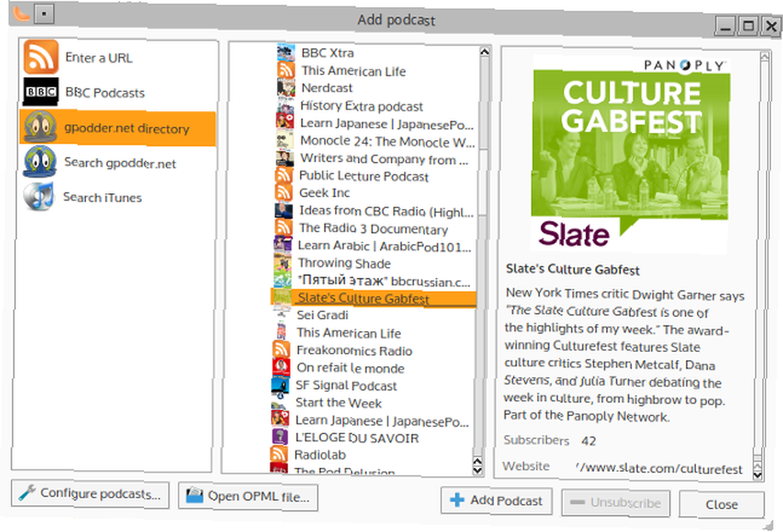Click the Writers and Company cover icon
Screen dimensions: 783x532
285,158
